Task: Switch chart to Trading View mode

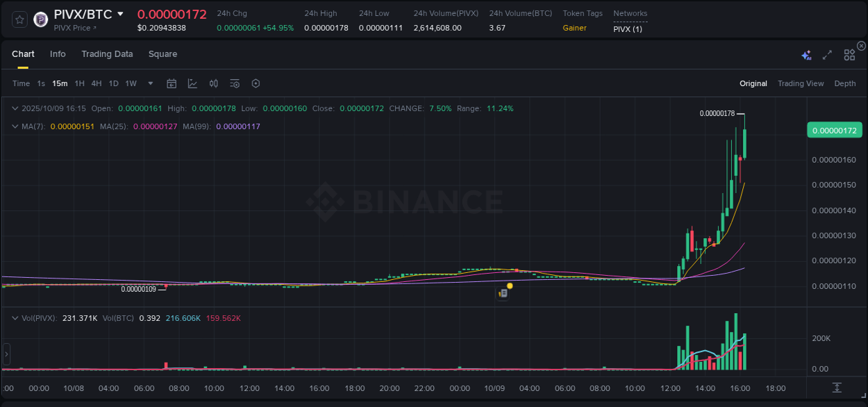Action: [x=801, y=83]
